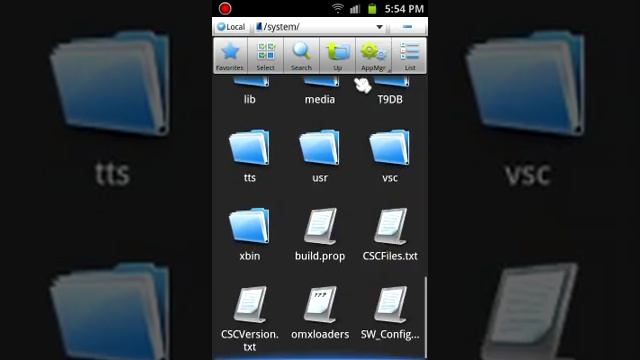640x360 pixels.
Task: Tap the red recording indicator
Action: point(225,9)
